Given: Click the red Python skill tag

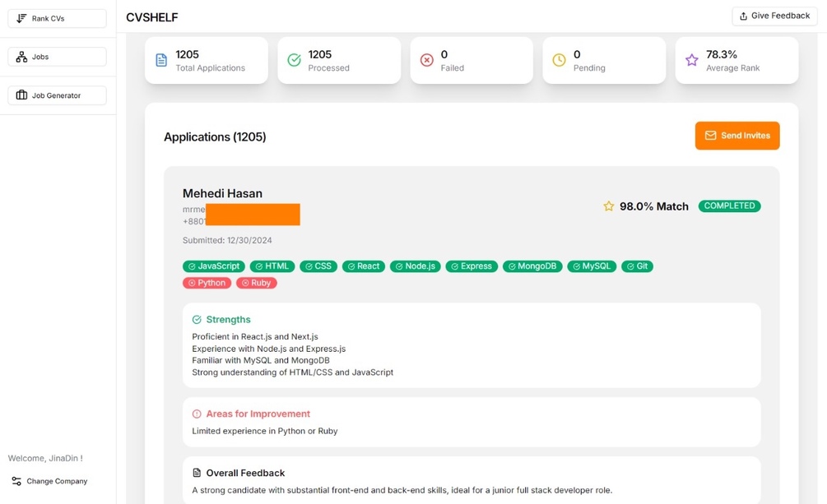Looking at the screenshot, I should [207, 283].
